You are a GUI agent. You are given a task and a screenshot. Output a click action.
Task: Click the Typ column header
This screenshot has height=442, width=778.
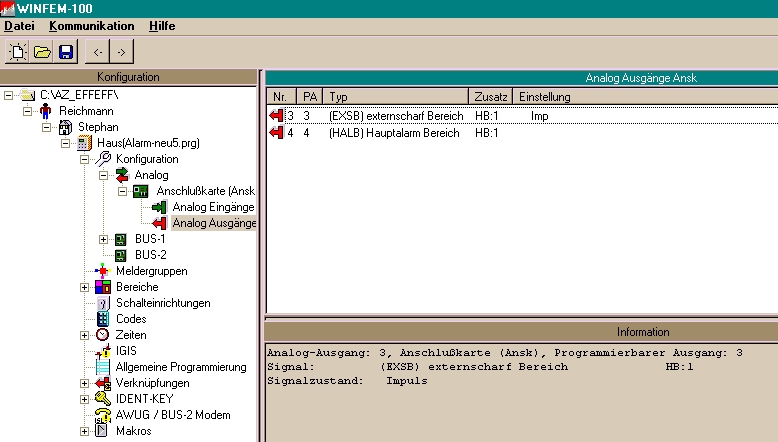point(396,97)
